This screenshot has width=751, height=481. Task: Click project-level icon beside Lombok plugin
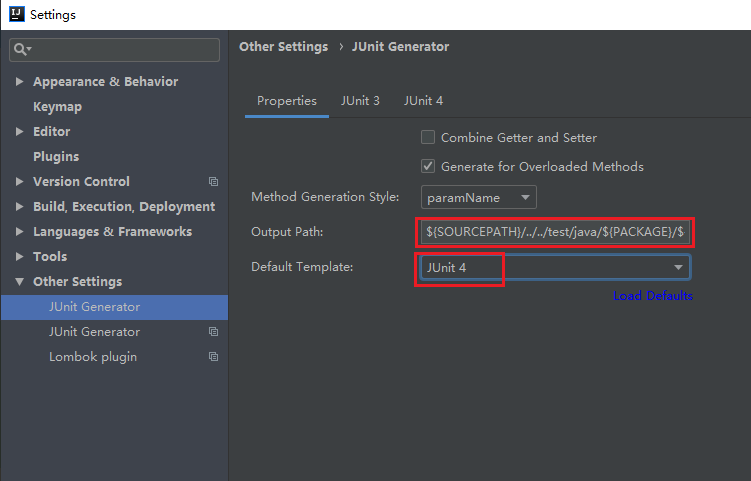coord(213,356)
